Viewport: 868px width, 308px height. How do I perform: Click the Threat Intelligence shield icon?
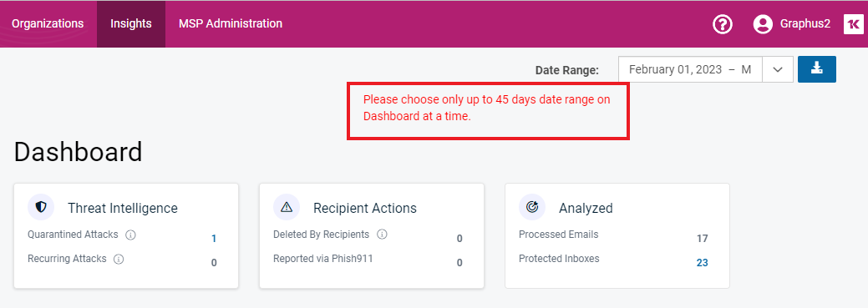point(41,207)
